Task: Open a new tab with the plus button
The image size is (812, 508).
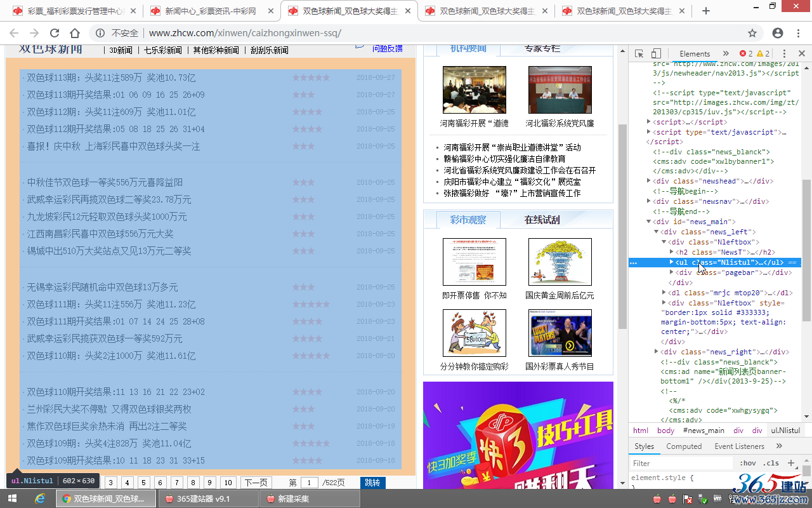Action: pyautogui.click(x=706, y=11)
